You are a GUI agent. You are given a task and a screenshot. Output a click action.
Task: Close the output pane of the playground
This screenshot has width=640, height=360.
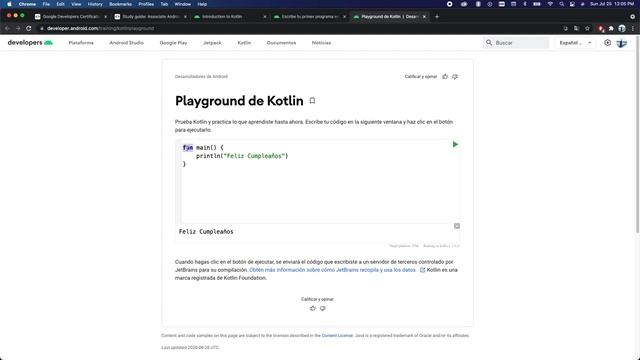[457, 226]
